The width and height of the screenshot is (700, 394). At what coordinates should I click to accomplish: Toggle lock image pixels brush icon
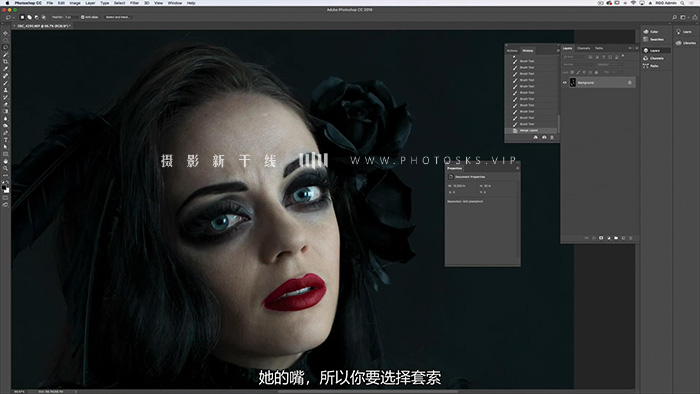point(578,72)
